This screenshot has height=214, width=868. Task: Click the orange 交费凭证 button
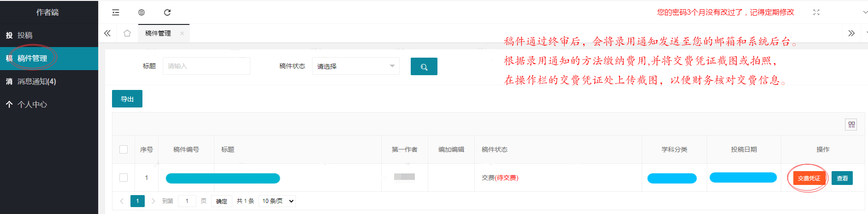pyautogui.click(x=809, y=178)
